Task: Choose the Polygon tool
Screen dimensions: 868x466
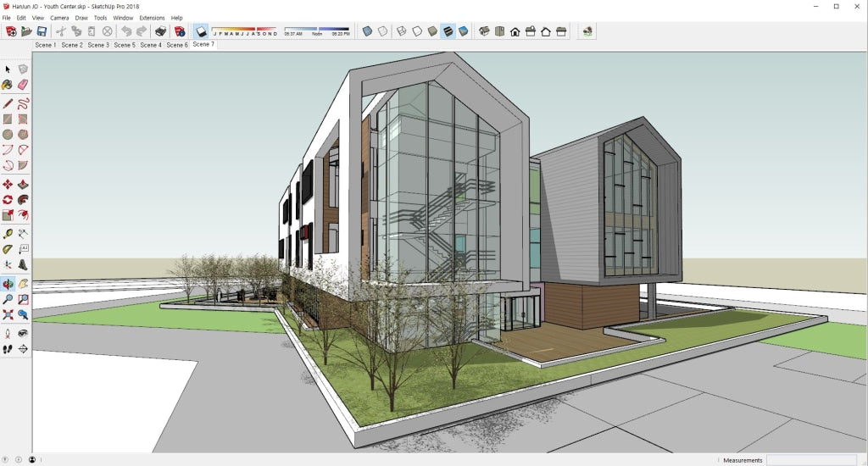Action: pyautogui.click(x=23, y=135)
